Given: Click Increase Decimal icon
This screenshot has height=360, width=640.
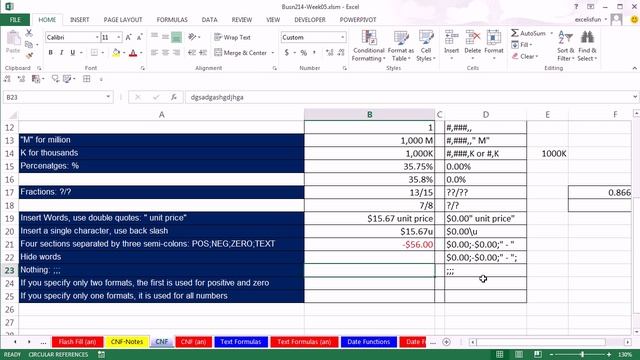Looking at the screenshot, I should [330, 53].
